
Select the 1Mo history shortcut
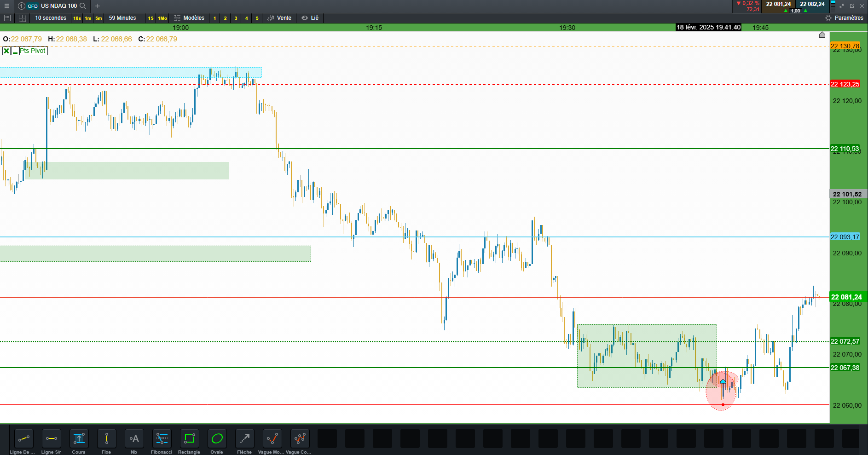[162, 18]
